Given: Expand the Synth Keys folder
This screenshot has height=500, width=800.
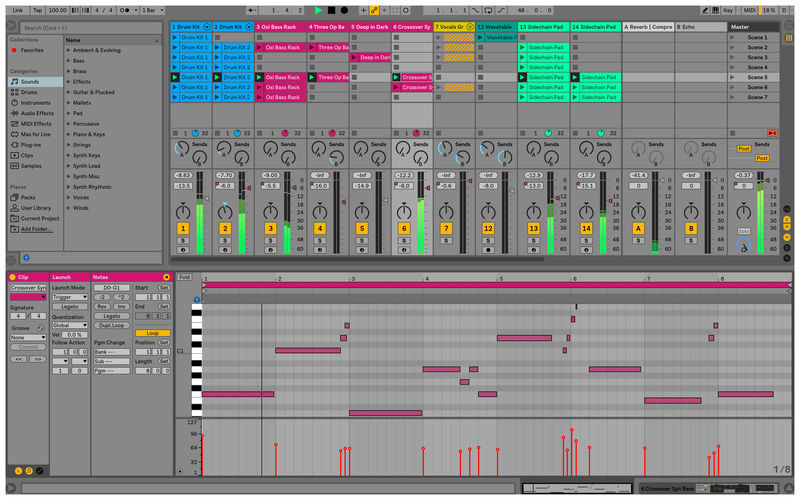Looking at the screenshot, I should click(x=69, y=155).
